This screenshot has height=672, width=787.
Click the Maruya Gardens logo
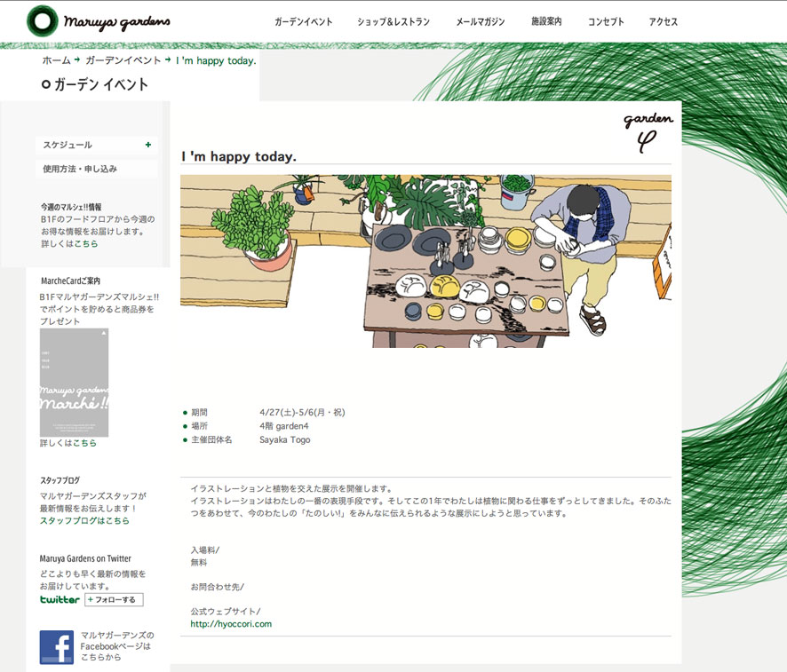(98, 20)
